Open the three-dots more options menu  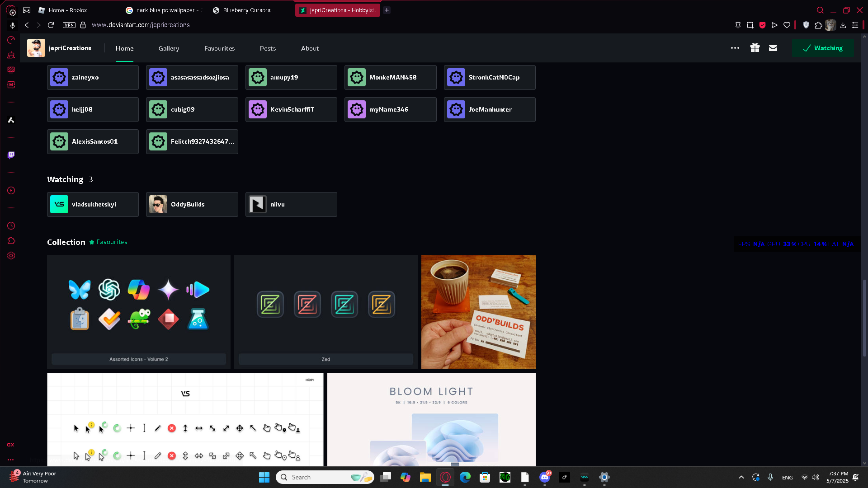coord(735,48)
